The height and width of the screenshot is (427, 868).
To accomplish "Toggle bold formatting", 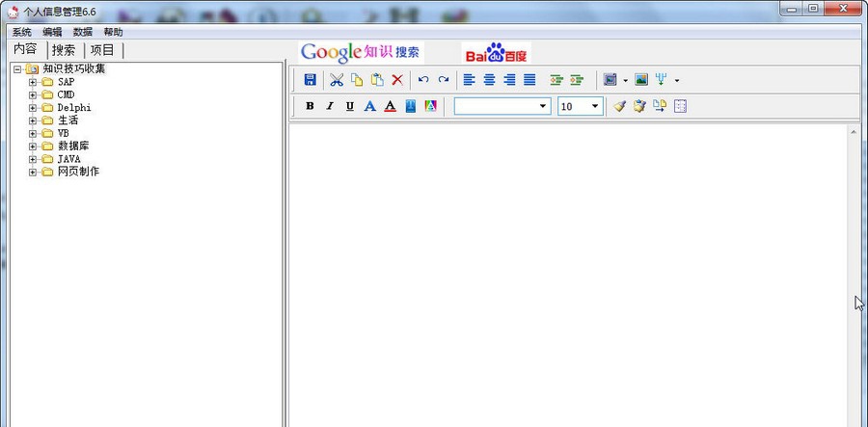I will pos(310,106).
